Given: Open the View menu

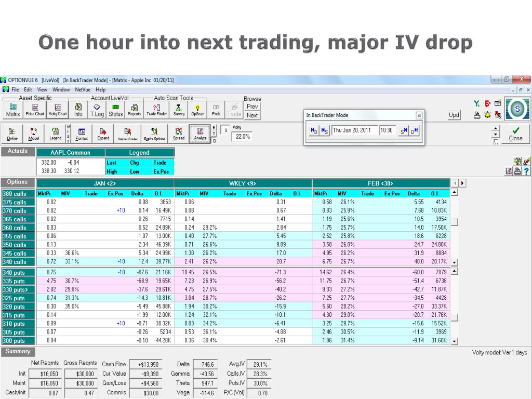Looking at the screenshot, I should 42,89.
